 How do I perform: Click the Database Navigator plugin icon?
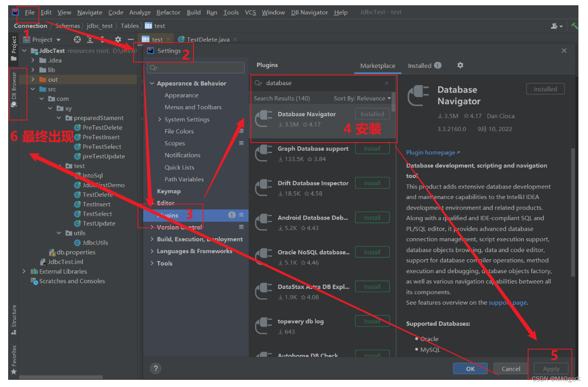(264, 119)
